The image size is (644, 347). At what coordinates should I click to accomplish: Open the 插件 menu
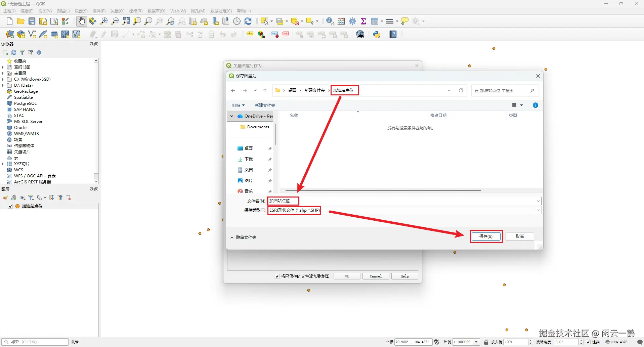point(99,11)
